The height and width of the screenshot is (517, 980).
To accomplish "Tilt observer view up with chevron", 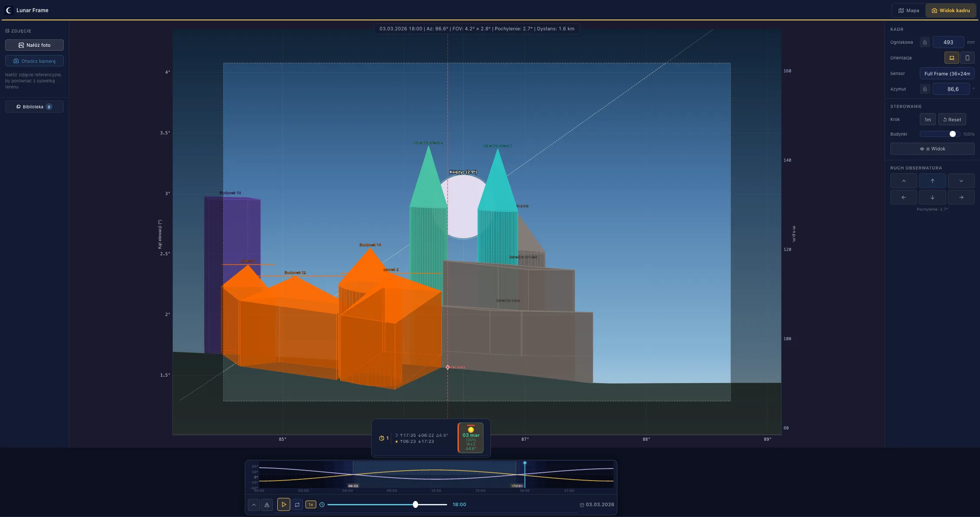I will tap(904, 181).
